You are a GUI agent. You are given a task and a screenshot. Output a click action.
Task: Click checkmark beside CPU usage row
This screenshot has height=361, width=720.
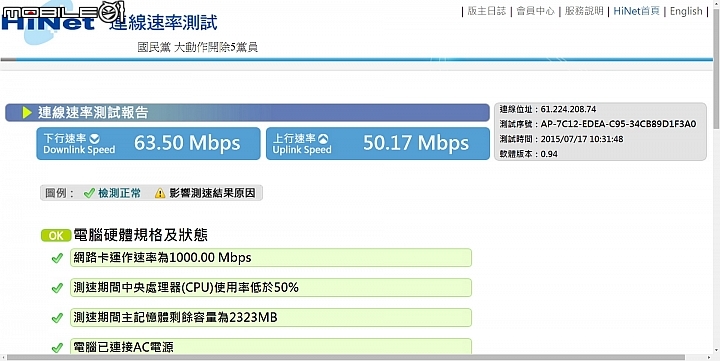(57, 288)
